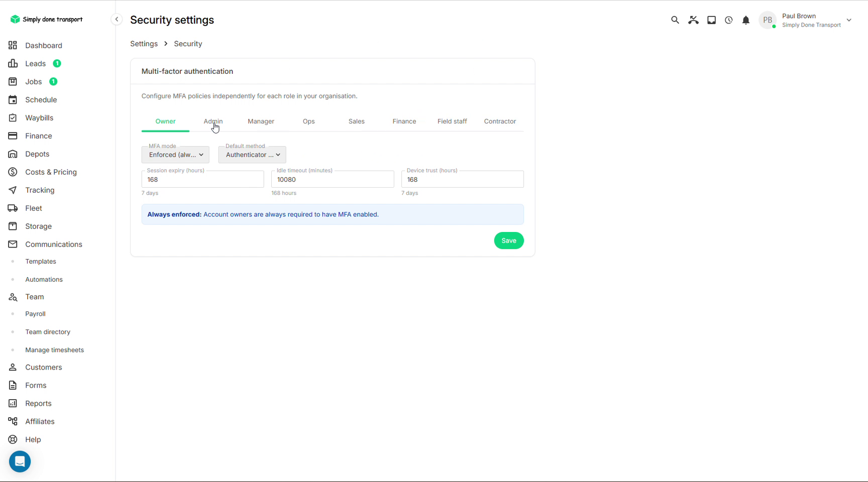Focus the Device trust hours field

(x=462, y=179)
